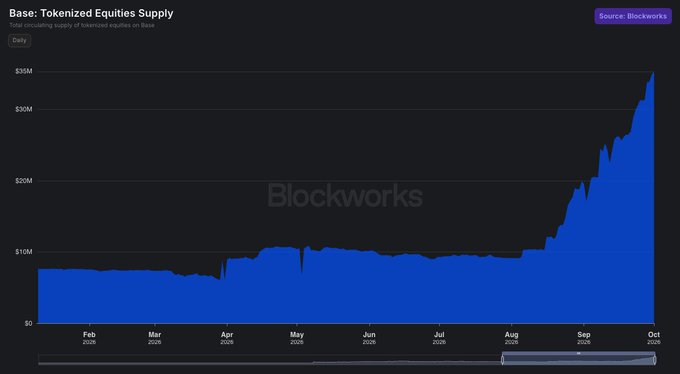Image resolution: width=680 pixels, height=374 pixels.
Task: Click the $35M y-axis label
Action: [23, 71]
